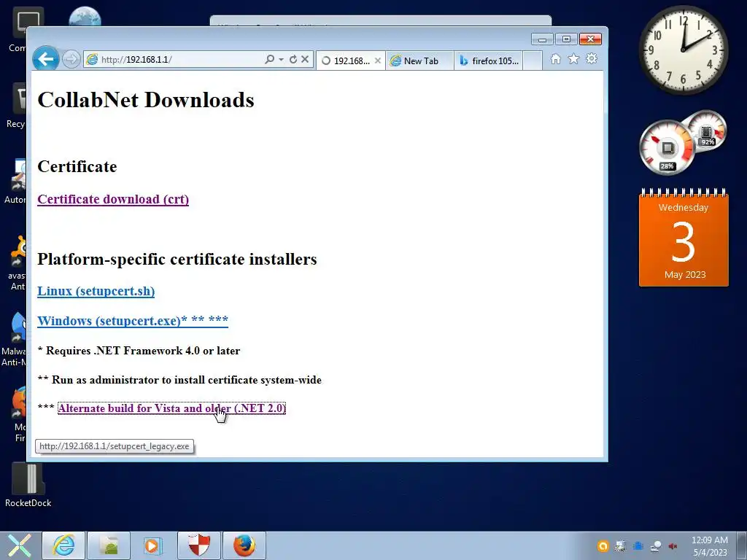The image size is (747, 560).
Task: Click the taskbar clock showing 12:09 AM
Action: 710,546
